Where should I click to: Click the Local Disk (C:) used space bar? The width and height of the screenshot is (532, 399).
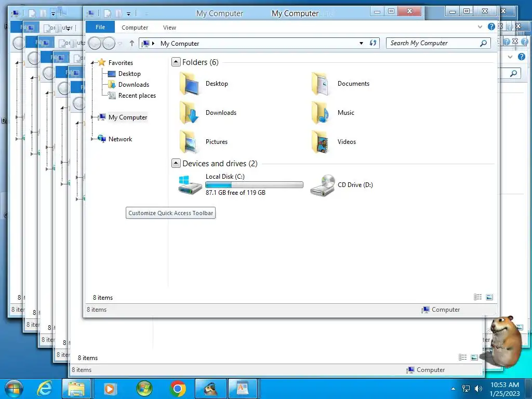coord(254,184)
